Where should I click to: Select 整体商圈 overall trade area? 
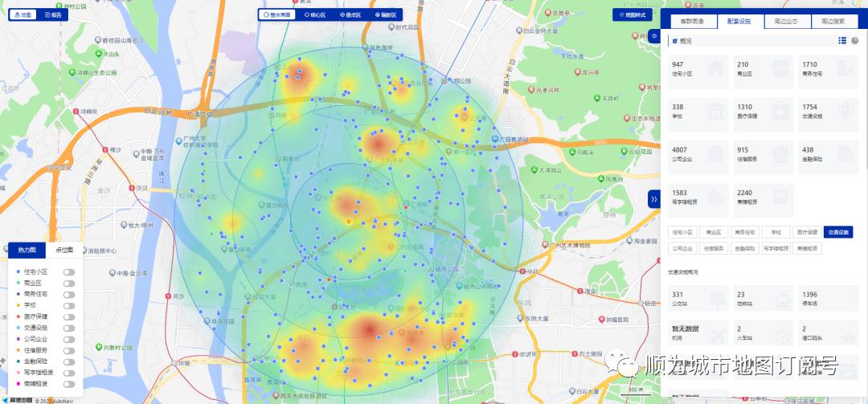276,15
